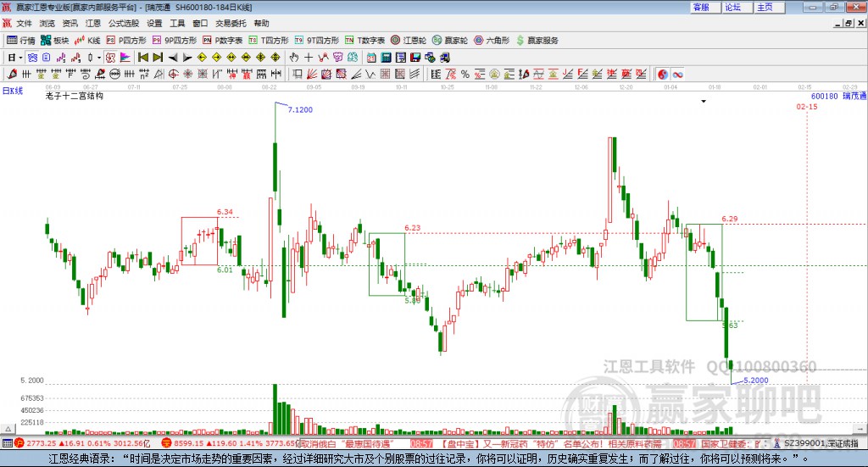868x467 pixels.
Task: Open the T四方形 tool
Action: click(x=269, y=41)
